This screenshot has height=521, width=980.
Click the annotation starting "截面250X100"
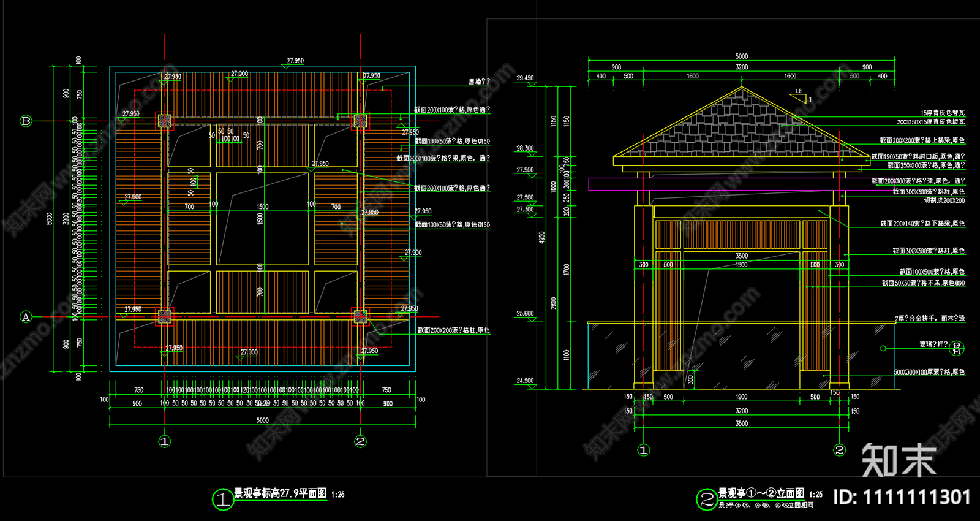pyautogui.click(x=927, y=165)
